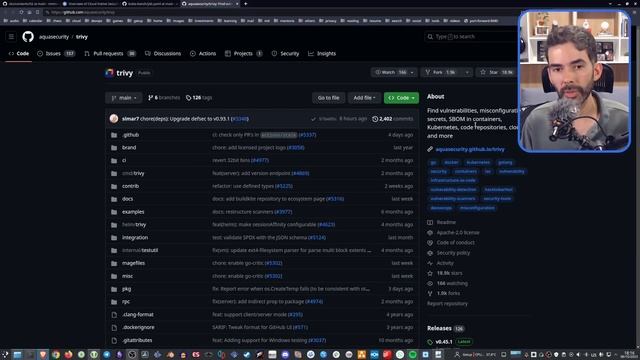This screenshot has width=640, height=360.
Task: Open the .gitattributes file
Action: point(137,340)
